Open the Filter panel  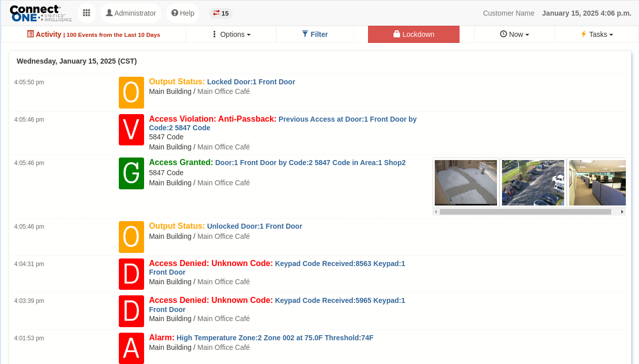(315, 34)
